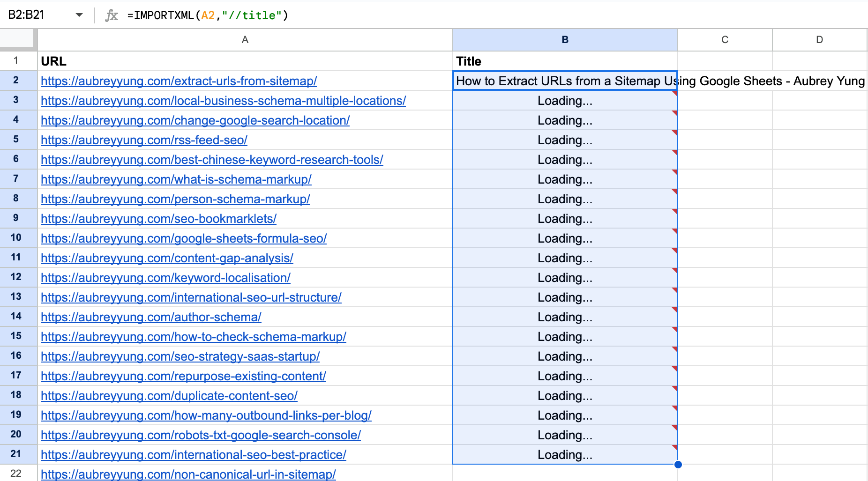Open the repurpose-existing-content link

[x=184, y=376]
